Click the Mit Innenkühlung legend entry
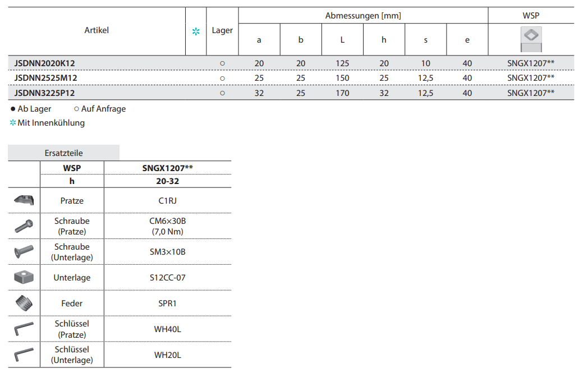The image size is (588, 377). point(50,123)
